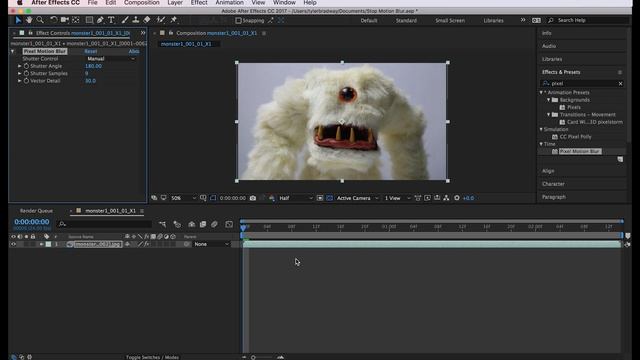640x360 pixels.
Task: Open the Window menu
Action: coord(284,3)
